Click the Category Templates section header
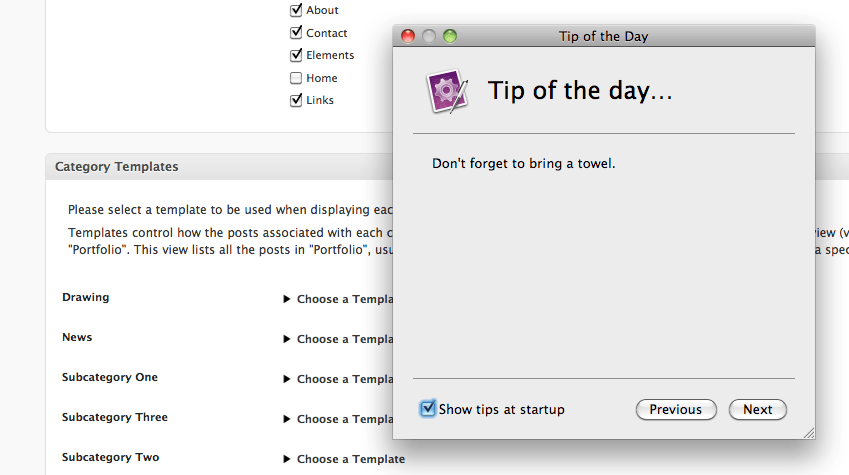This screenshot has height=475, width=849. [117, 167]
